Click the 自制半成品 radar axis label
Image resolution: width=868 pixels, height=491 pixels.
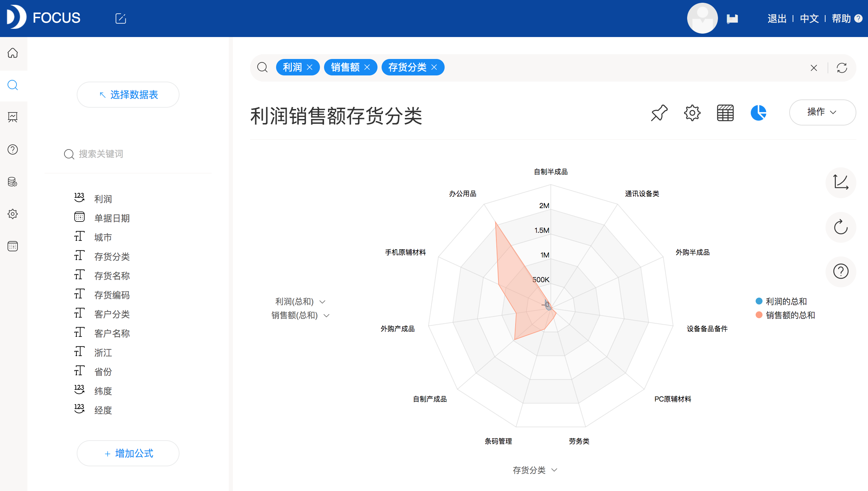[x=551, y=172]
